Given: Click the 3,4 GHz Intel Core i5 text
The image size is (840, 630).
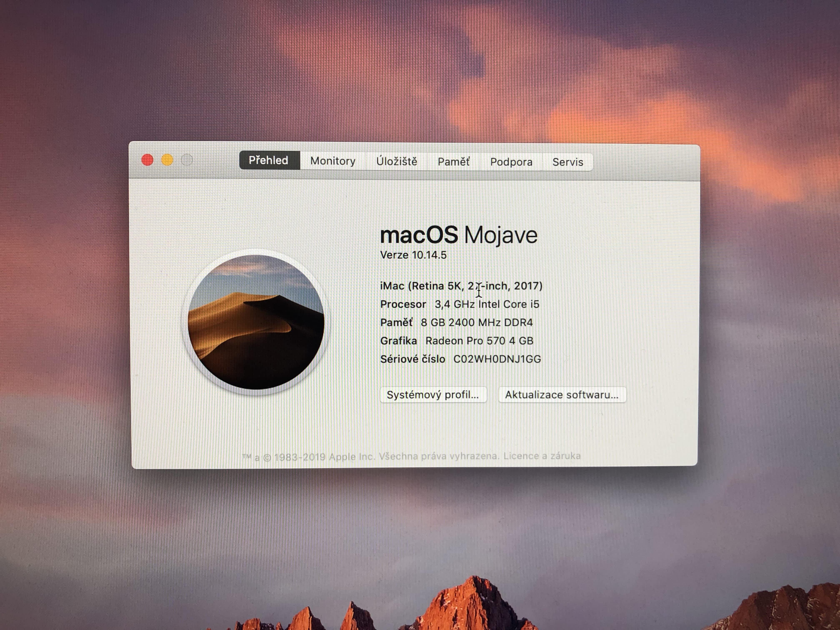Looking at the screenshot, I should pyautogui.click(x=487, y=304).
